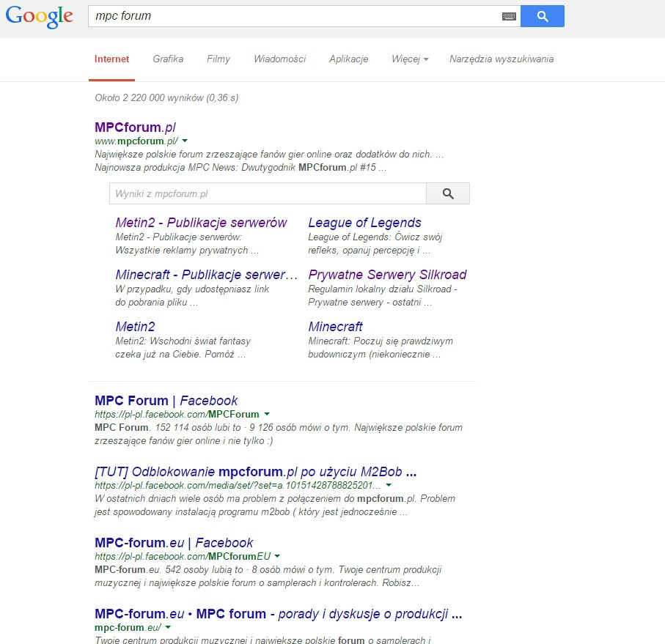
Task: Click the blue search magnifier button
Action: pyautogui.click(x=543, y=16)
